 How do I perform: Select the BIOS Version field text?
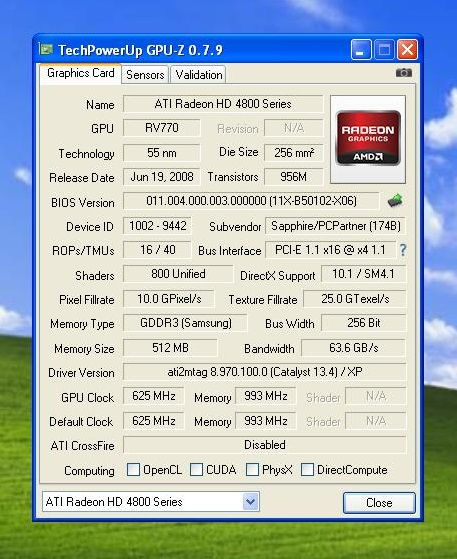(x=251, y=201)
